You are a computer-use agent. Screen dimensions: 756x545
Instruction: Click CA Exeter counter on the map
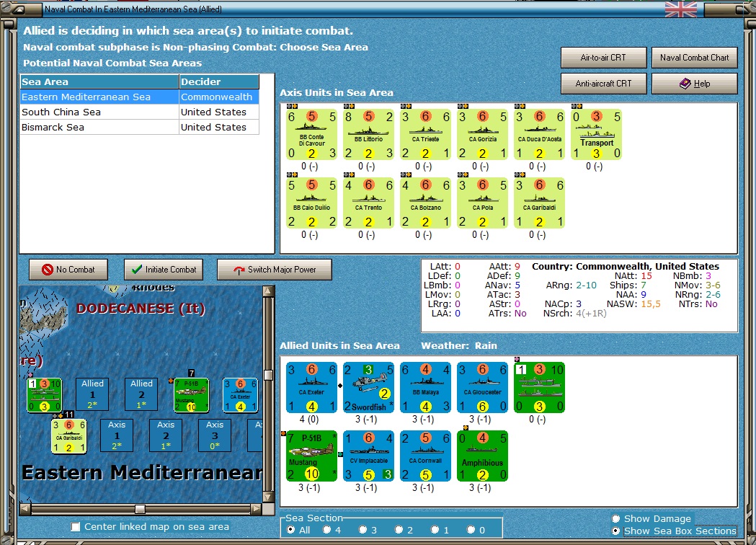[240, 395]
